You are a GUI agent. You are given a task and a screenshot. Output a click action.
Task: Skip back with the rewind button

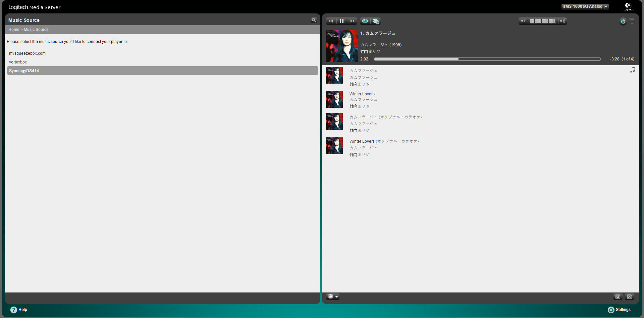coord(331,21)
